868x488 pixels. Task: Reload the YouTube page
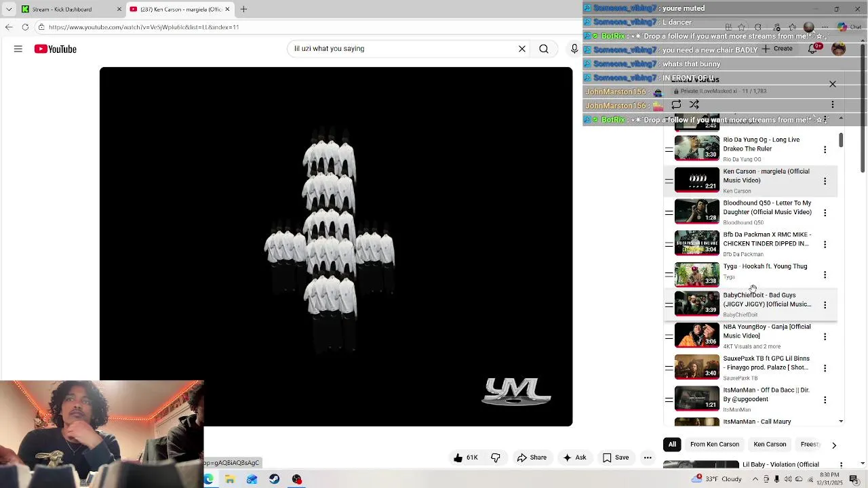pyautogui.click(x=25, y=27)
